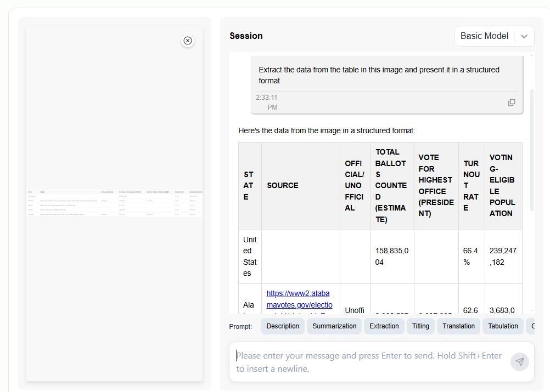Open the Basic Model dropdown

tap(494, 36)
